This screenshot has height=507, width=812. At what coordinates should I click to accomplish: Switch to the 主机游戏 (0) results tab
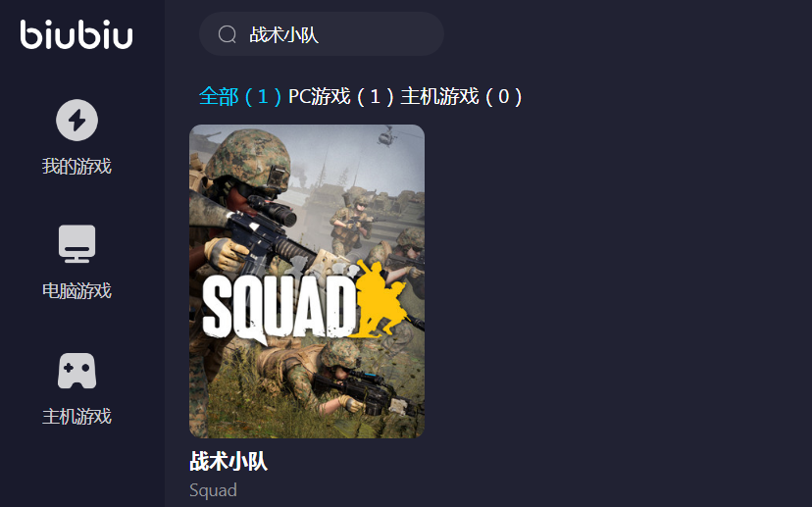point(462,96)
